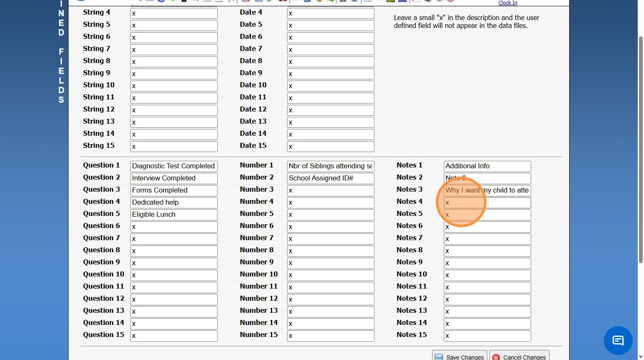Click the Cancel Changes button
Viewport: 644px width, 360px height.
click(519, 356)
